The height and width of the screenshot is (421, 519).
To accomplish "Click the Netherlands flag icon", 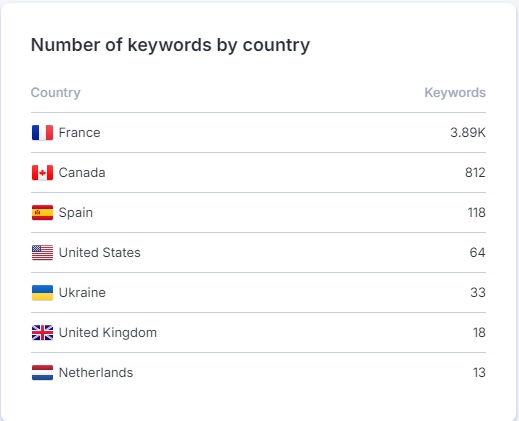I will click(42, 373).
